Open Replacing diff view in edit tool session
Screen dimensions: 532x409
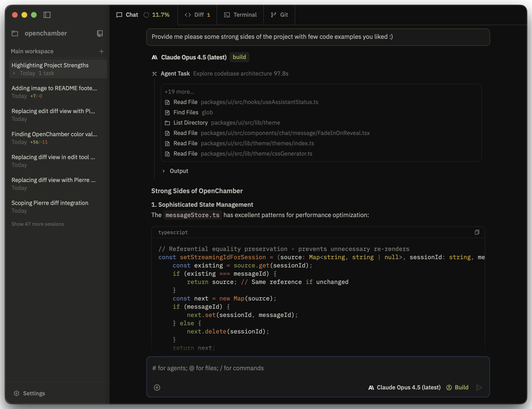[58, 161]
